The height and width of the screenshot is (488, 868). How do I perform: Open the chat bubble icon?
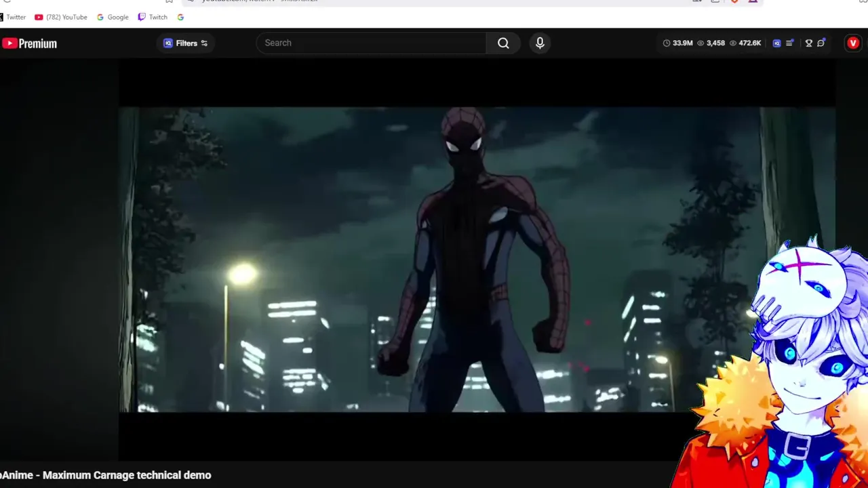pos(821,43)
